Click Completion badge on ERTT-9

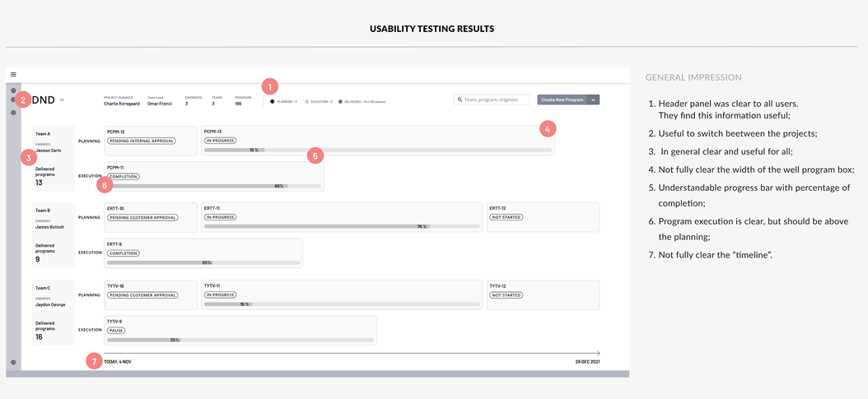click(x=124, y=253)
